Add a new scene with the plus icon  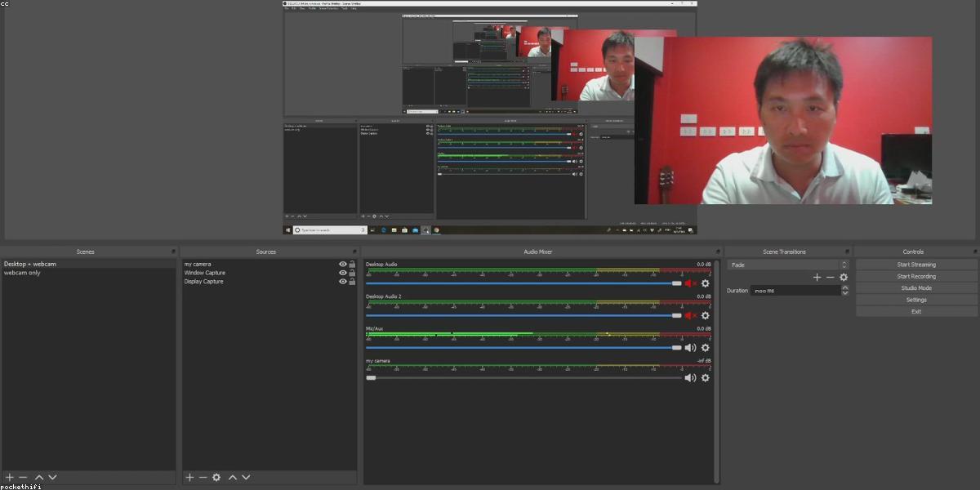click(10, 477)
